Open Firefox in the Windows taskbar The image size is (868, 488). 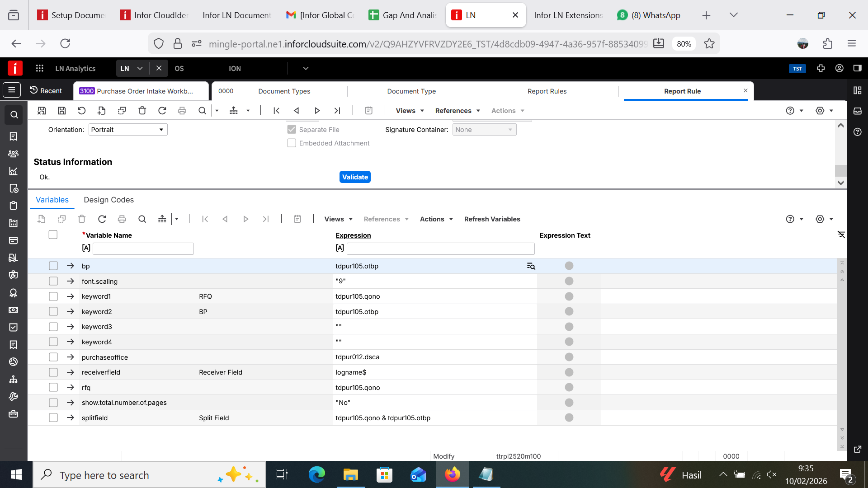(452, 474)
